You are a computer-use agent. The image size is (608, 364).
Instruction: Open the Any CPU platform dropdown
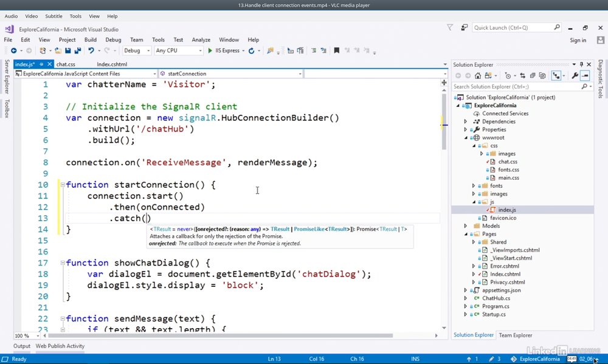(178, 51)
